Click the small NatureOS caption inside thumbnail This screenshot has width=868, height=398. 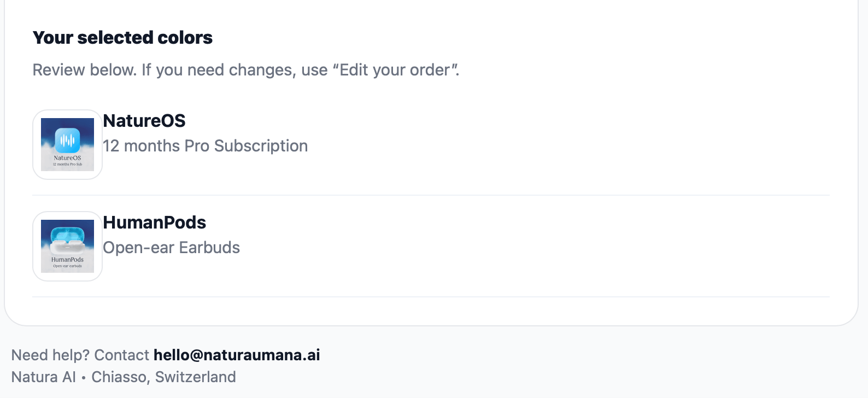click(x=67, y=158)
